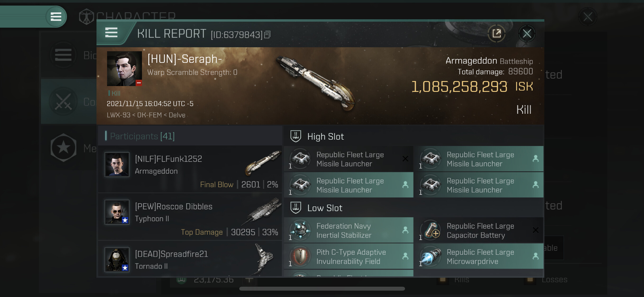Open the Kill Report hamburger menu
The height and width of the screenshot is (297, 644).
coord(111,33)
